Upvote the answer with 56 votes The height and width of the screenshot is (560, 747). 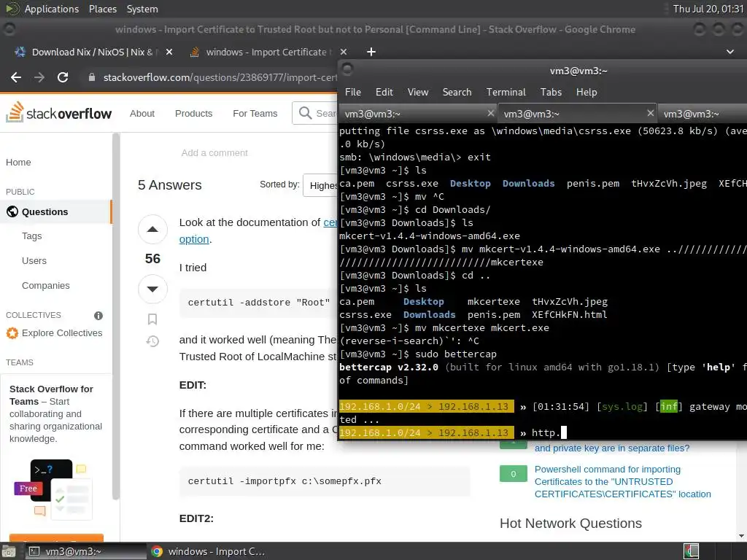click(x=152, y=230)
